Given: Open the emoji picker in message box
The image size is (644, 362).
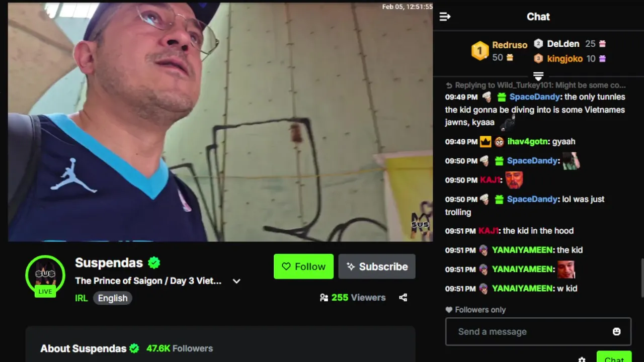Looking at the screenshot, I should point(616,331).
